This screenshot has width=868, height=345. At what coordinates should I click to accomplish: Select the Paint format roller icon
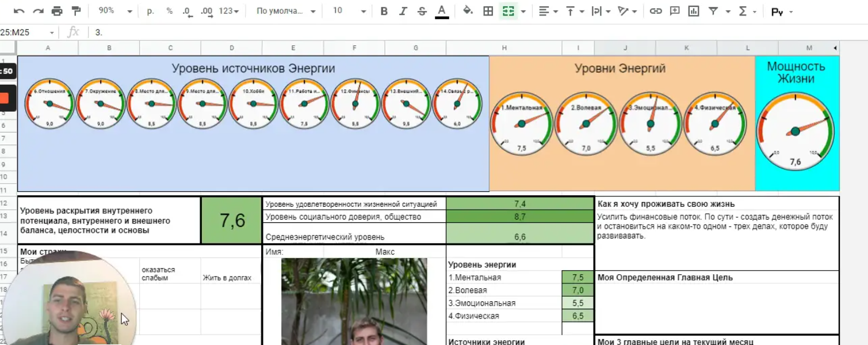(x=76, y=11)
